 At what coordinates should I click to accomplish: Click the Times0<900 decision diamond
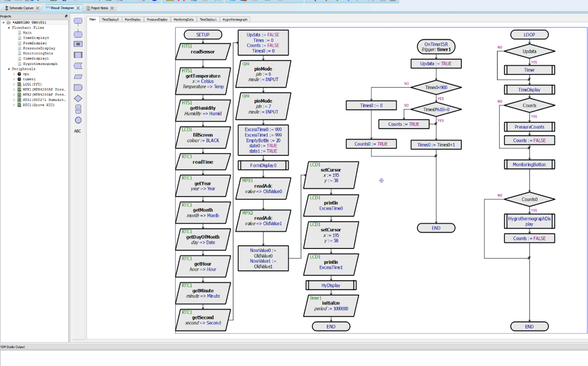pyautogui.click(x=436, y=87)
